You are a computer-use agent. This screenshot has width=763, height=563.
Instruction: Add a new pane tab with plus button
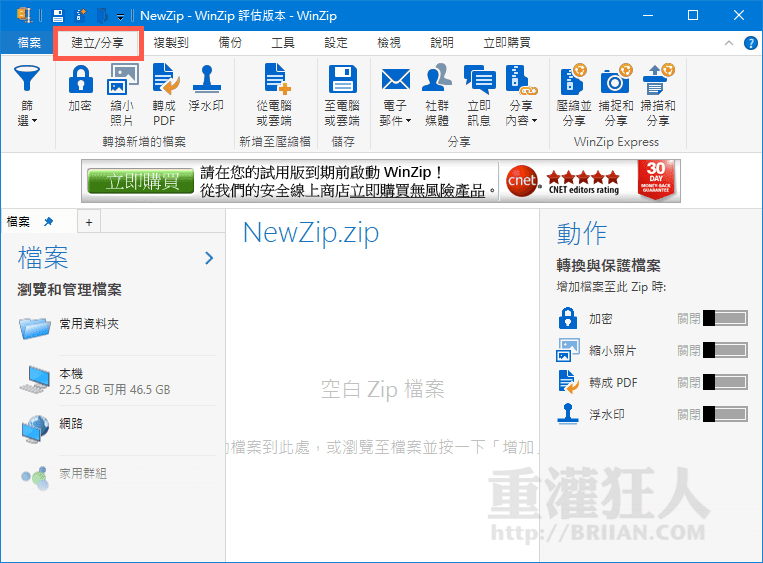[89, 222]
